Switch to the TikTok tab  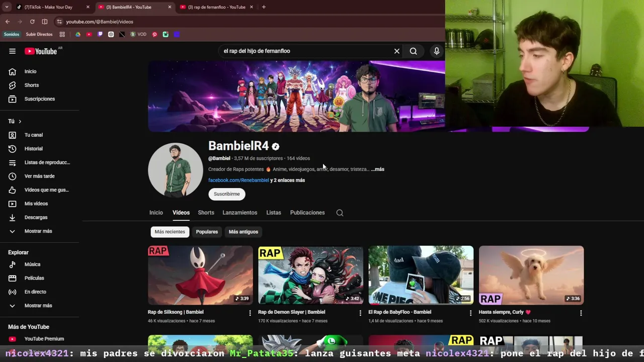[x=48, y=7]
